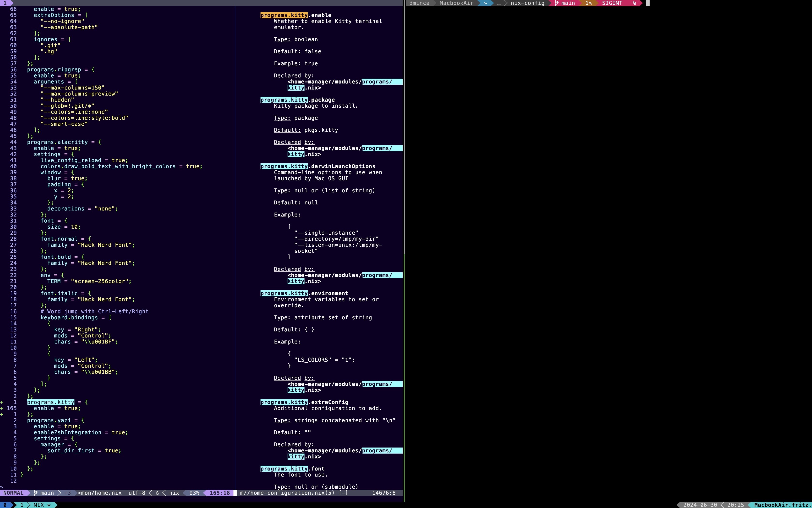Screen dimensions: 812x508
Task: Select Vim tab page '1' at top
Action: click(5, 3)
